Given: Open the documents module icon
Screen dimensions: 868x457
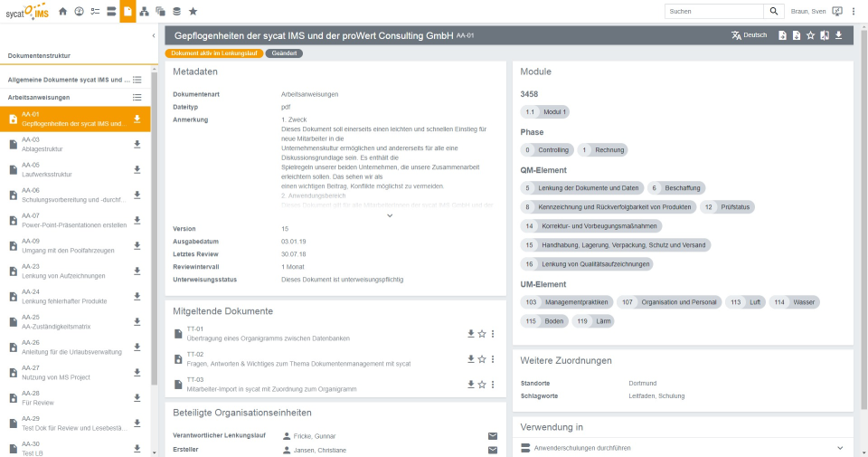Looking at the screenshot, I should click(127, 11).
